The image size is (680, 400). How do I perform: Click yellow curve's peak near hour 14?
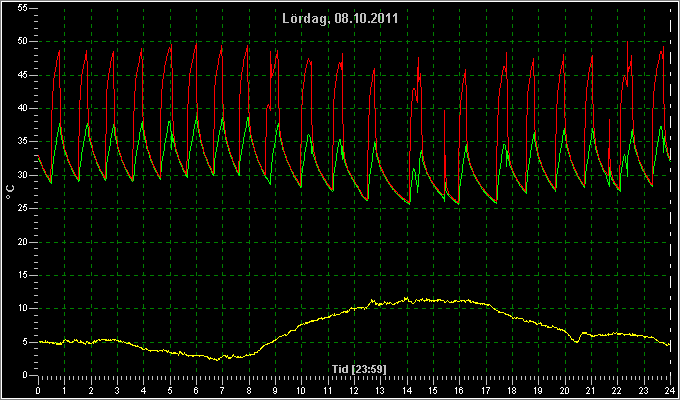click(406, 298)
